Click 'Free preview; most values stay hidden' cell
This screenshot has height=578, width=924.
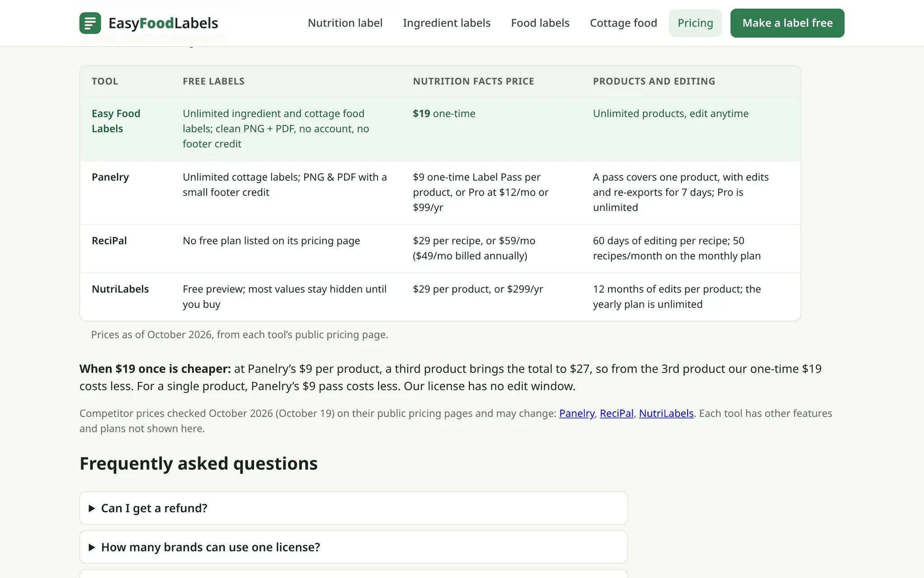click(x=285, y=297)
